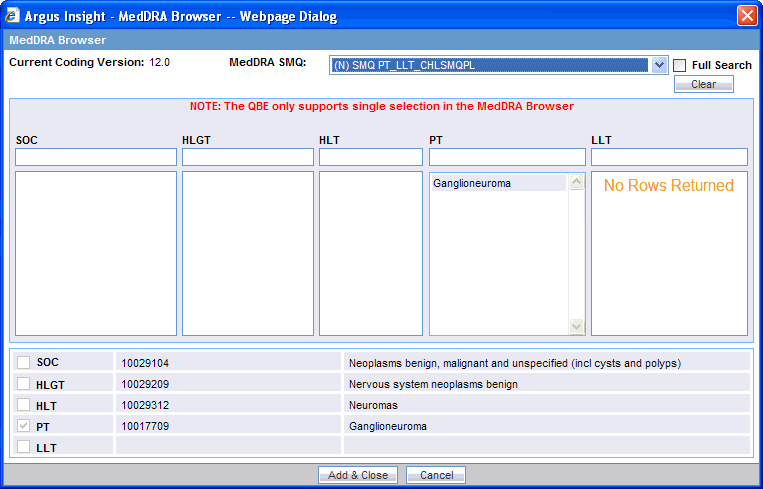
Task: Click HLGT code 10029209
Action: pos(145,384)
